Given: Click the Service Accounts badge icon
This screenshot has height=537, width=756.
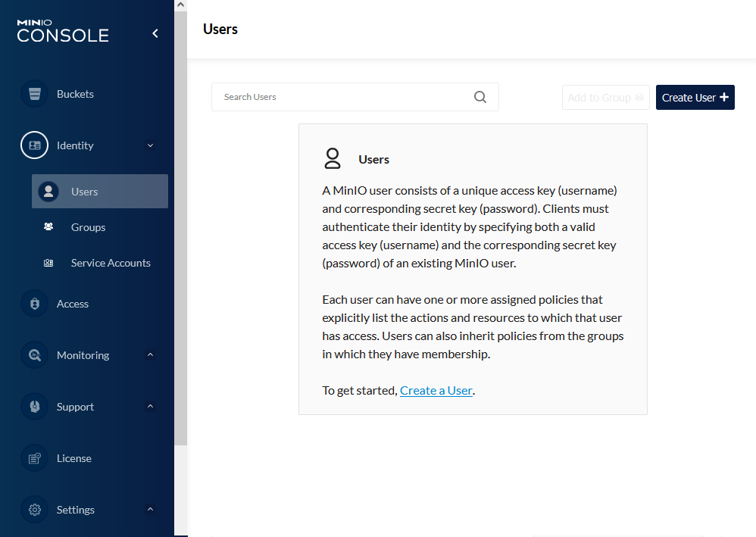Looking at the screenshot, I should point(48,263).
